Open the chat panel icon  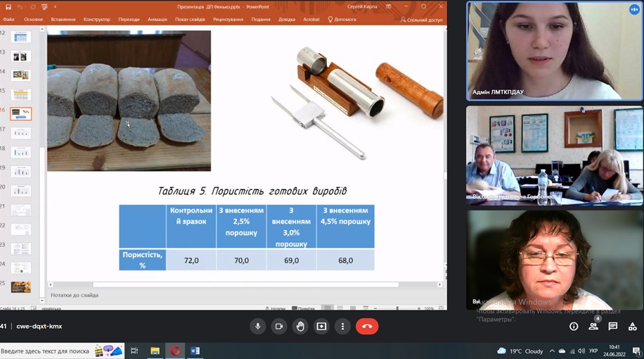pos(613,327)
